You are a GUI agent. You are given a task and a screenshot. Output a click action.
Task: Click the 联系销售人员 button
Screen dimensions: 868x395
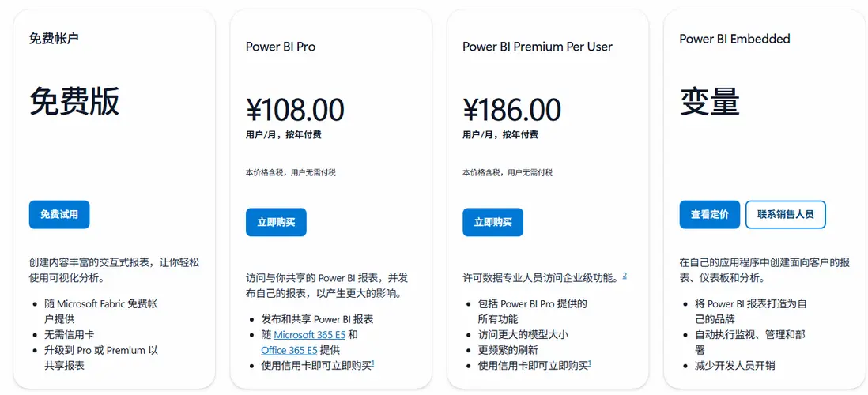click(x=785, y=214)
